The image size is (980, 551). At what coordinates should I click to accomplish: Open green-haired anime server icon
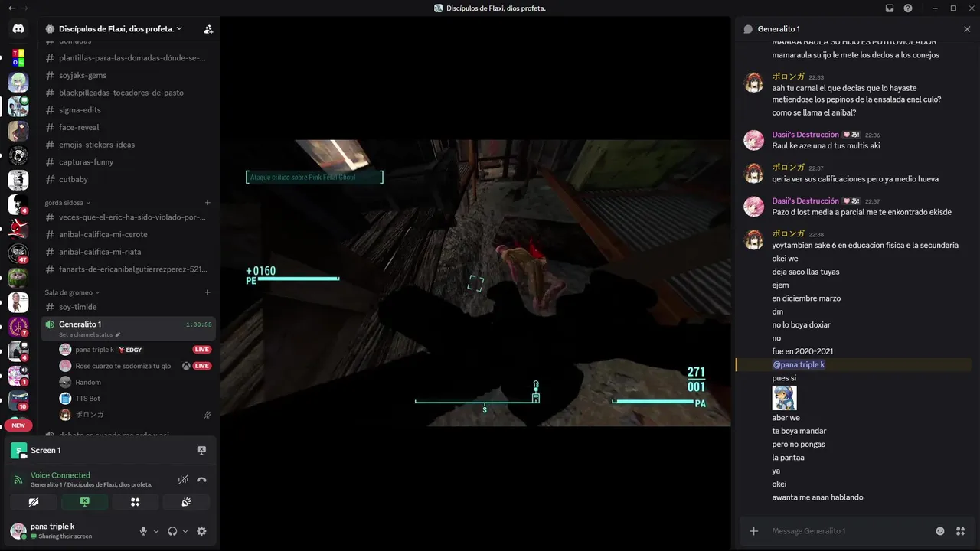pyautogui.click(x=18, y=82)
